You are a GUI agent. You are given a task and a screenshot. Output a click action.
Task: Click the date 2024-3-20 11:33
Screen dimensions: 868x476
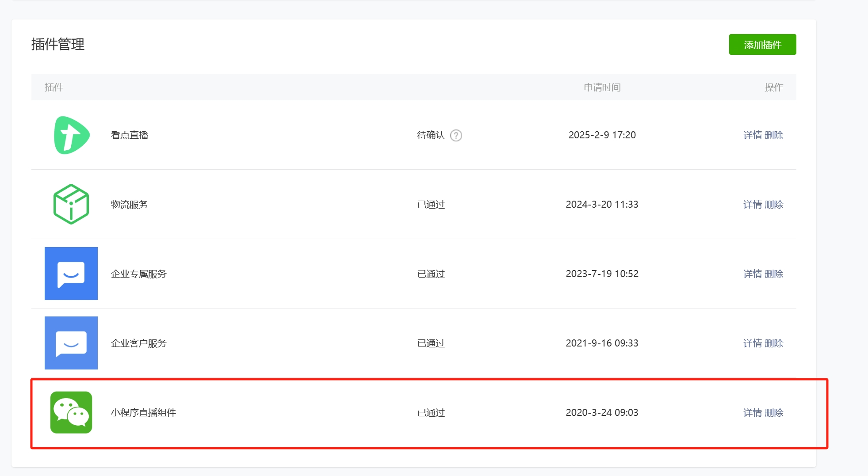pyautogui.click(x=602, y=205)
